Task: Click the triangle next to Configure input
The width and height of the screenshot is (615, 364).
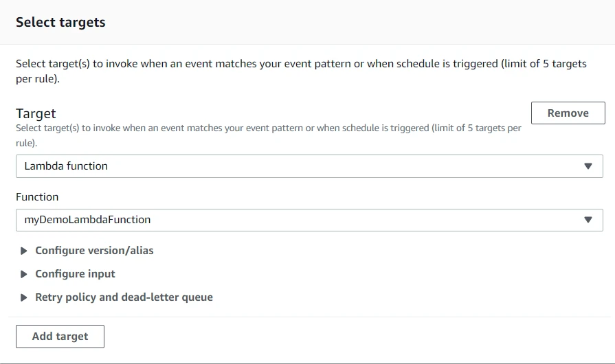Action: [x=24, y=274]
